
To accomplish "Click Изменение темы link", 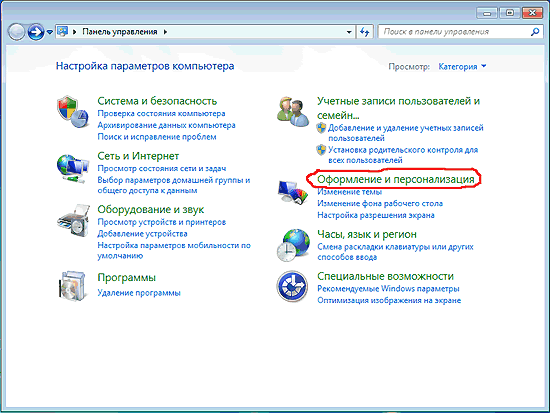I will click(349, 192).
